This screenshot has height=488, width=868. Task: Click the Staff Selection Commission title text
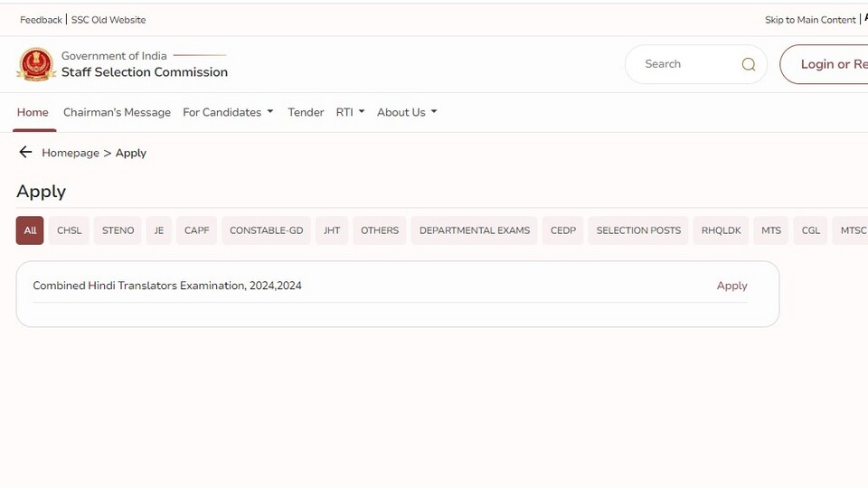pos(145,72)
